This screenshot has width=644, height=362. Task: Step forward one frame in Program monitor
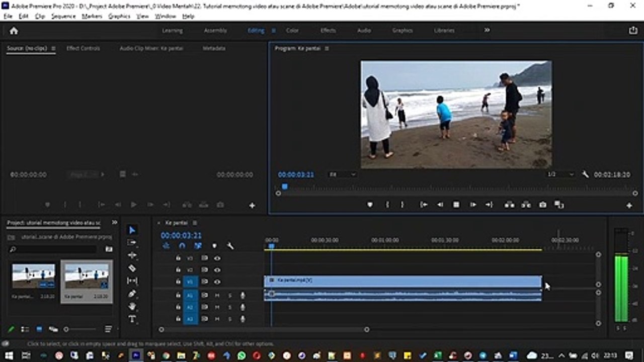pyautogui.click(x=473, y=205)
